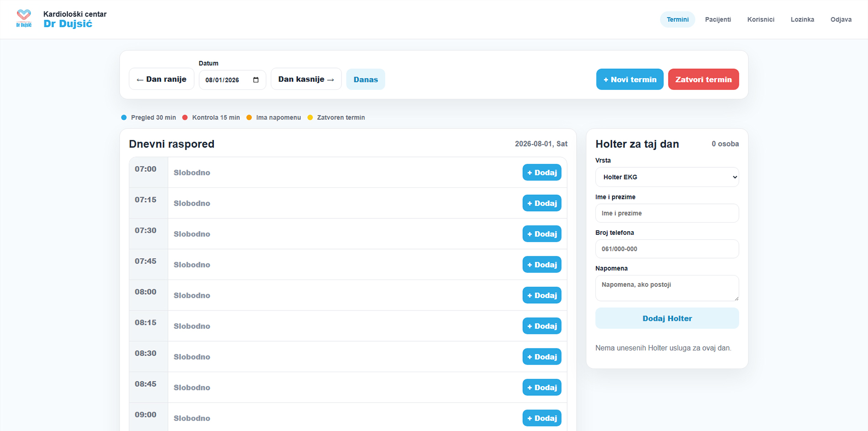The width and height of the screenshot is (868, 431).
Task: Click the blue Pregled 30 min legend dot
Action: pyautogui.click(x=124, y=118)
